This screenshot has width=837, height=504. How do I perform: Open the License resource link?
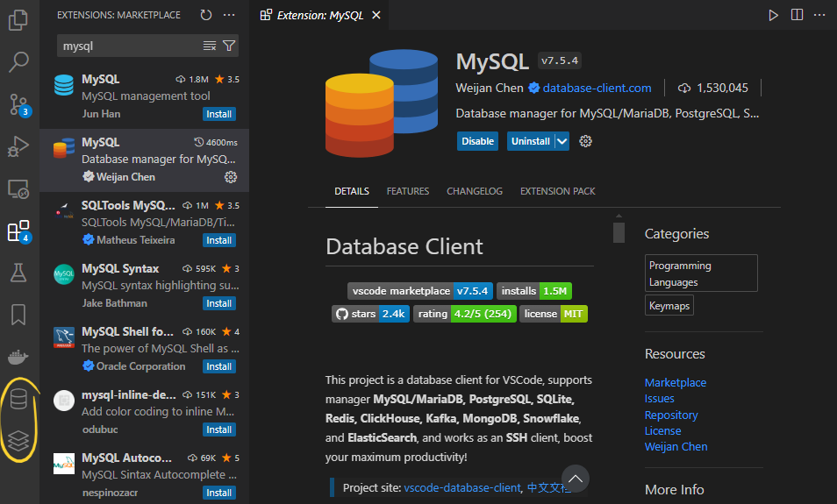(662, 431)
